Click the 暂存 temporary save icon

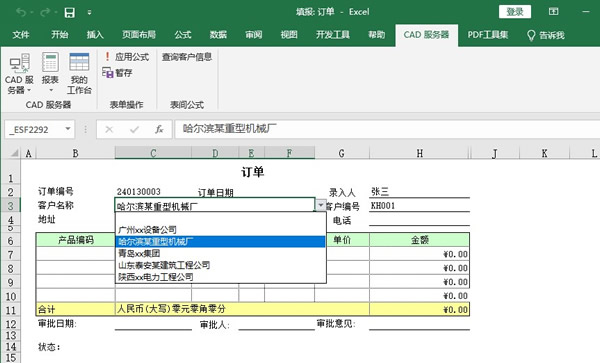coord(108,72)
